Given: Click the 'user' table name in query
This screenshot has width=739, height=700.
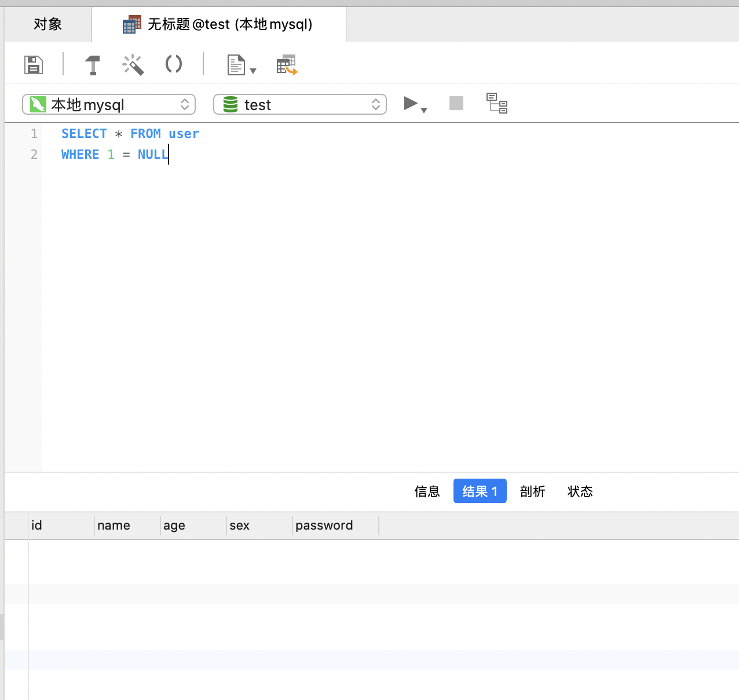Looking at the screenshot, I should pos(184,134).
